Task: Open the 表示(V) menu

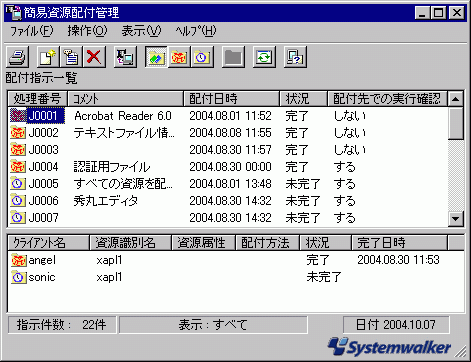Action: coord(141,31)
